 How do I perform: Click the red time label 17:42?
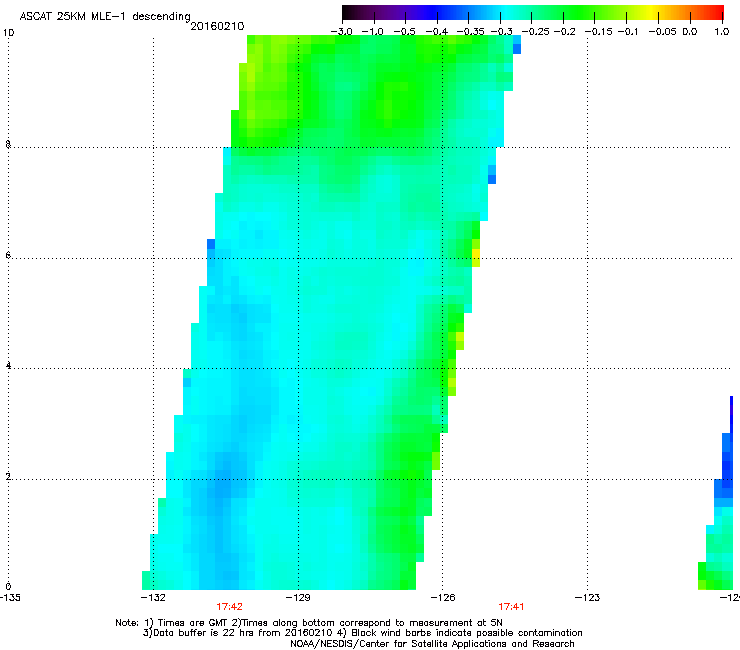point(229,607)
